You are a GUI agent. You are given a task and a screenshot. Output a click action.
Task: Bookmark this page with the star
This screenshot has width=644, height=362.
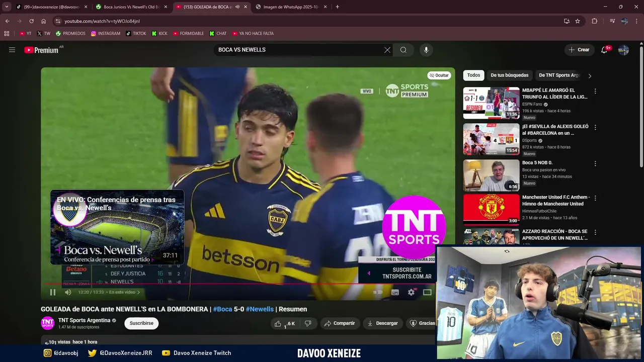578,21
